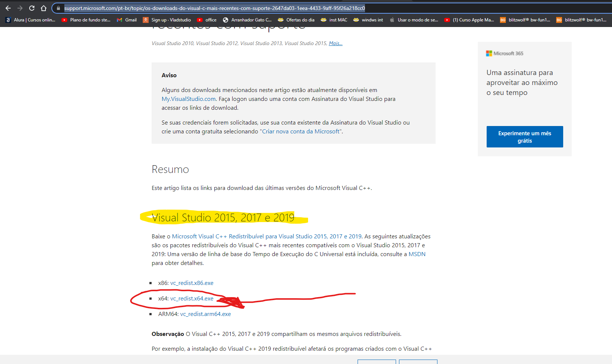
Task: Follow the MSDN link
Action: [417, 254]
